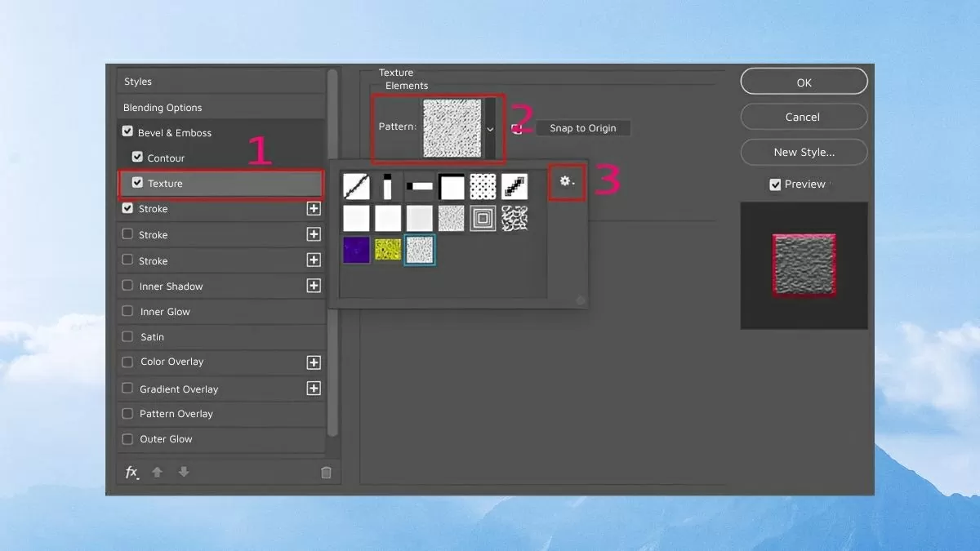Viewport: 980px width, 551px height.
Task: Toggle the Preview checkbox
Action: tap(775, 184)
